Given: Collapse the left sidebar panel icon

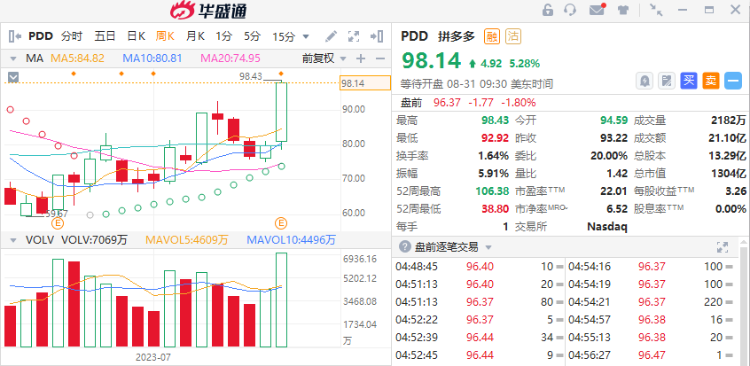Looking at the screenshot, I should click(15, 36).
